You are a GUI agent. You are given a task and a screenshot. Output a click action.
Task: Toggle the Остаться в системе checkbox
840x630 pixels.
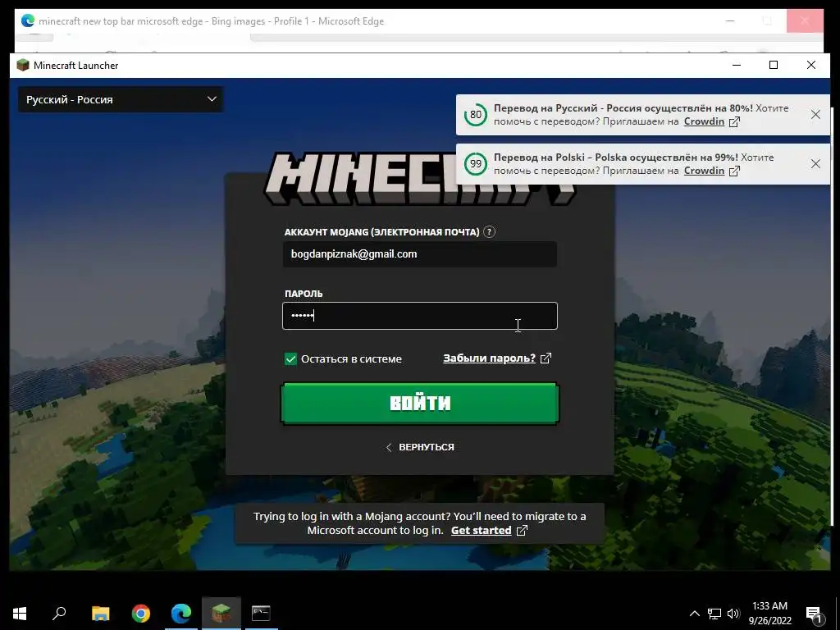(290, 359)
